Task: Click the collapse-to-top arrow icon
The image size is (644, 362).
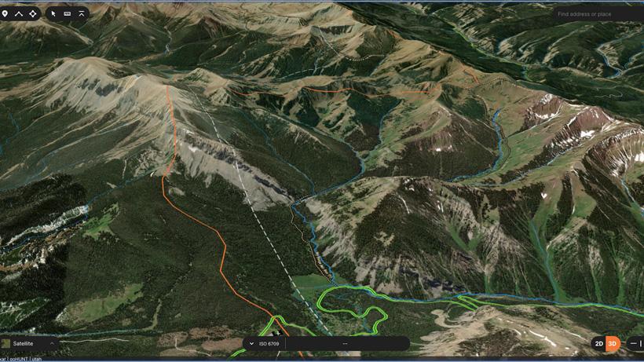Action: point(82,14)
